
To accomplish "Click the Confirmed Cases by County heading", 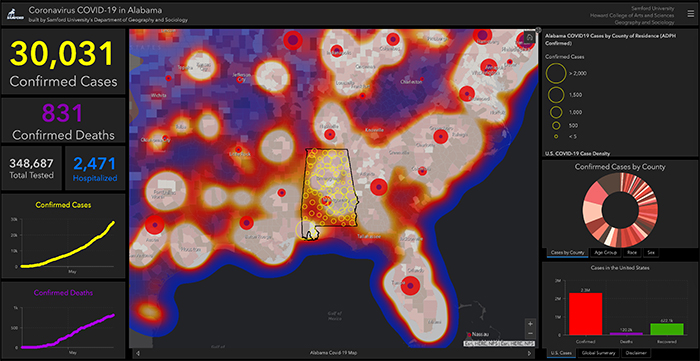I will point(620,167).
